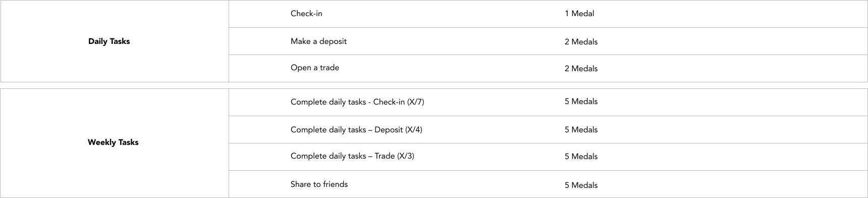Click the (X/7) progress counter text
Image resolution: width=868 pixels, height=198 pixels.
point(415,102)
